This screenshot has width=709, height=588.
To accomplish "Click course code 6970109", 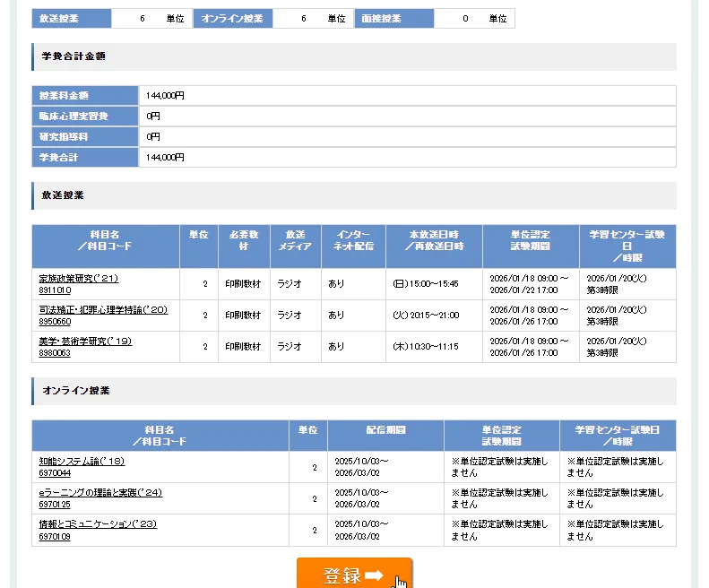I will pos(55,536).
